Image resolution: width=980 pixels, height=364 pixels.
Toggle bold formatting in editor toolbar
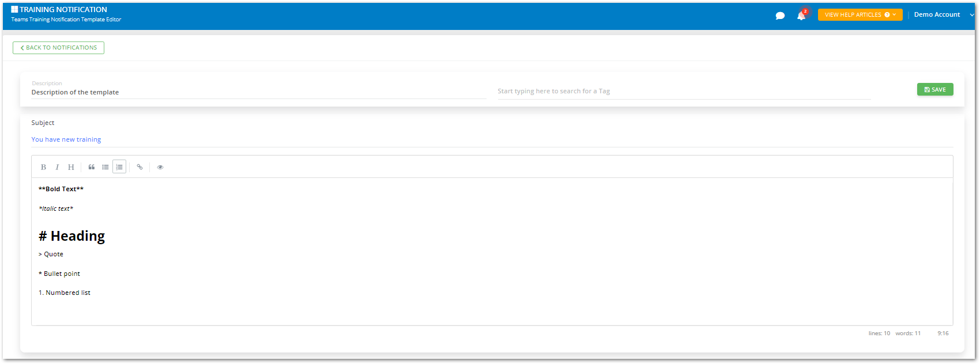tap(43, 167)
